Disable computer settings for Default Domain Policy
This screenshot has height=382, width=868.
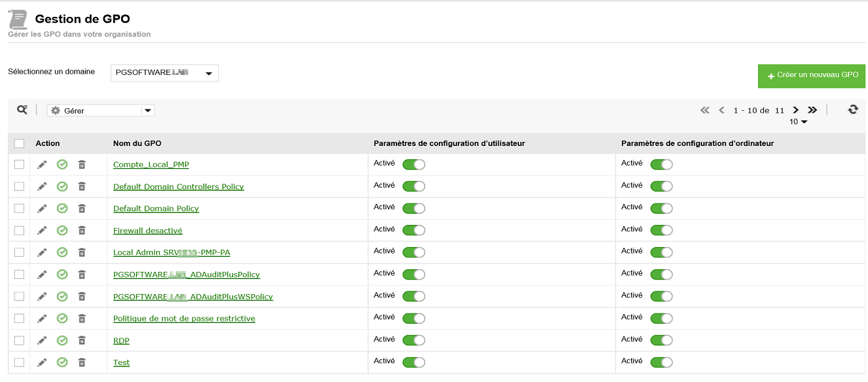pyautogui.click(x=662, y=209)
